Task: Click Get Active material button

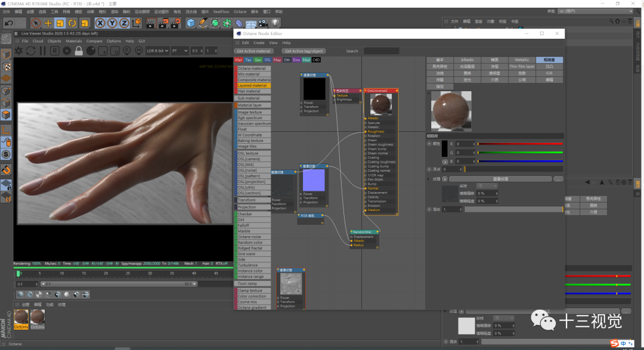Action: [x=253, y=51]
